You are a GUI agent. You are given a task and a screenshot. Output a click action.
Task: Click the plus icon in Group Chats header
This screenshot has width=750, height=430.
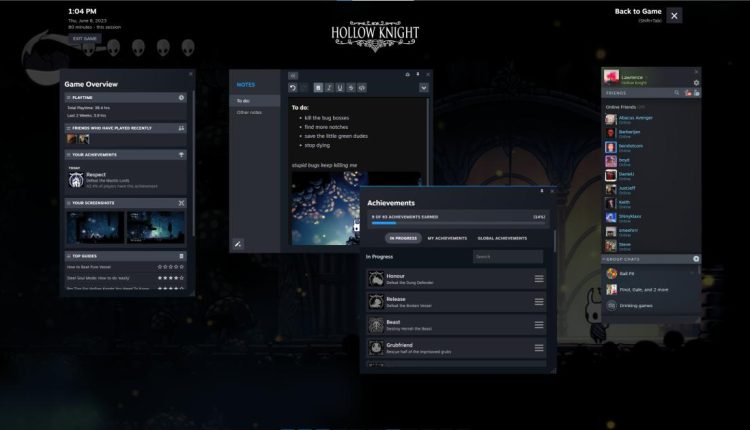coord(696,259)
